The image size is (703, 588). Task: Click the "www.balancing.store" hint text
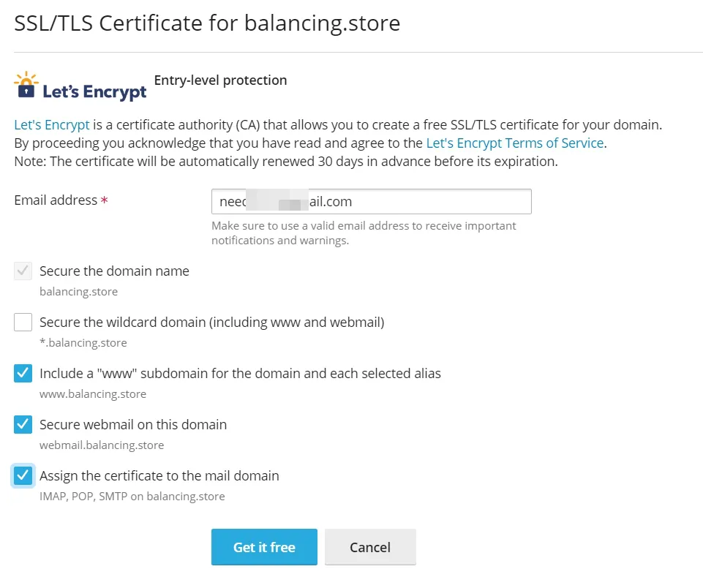(93, 394)
